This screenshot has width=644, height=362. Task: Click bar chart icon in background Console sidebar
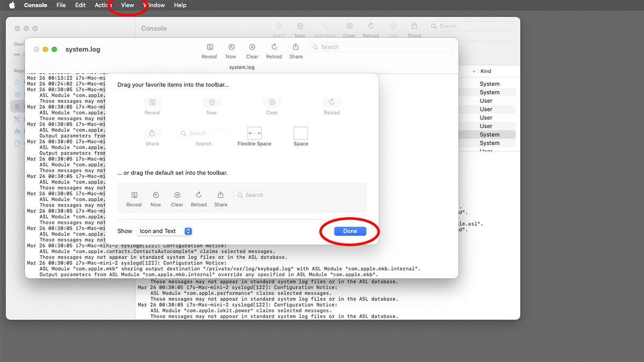[x=18, y=131]
